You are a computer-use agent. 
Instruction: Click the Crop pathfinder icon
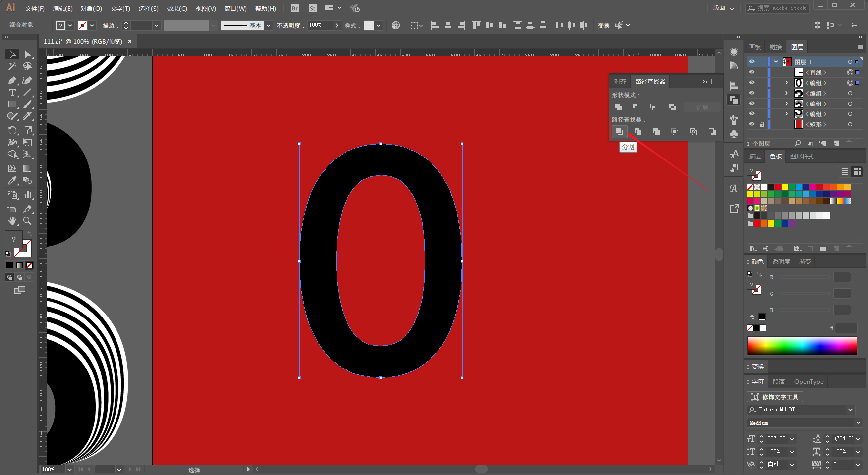click(x=675, y=132)
